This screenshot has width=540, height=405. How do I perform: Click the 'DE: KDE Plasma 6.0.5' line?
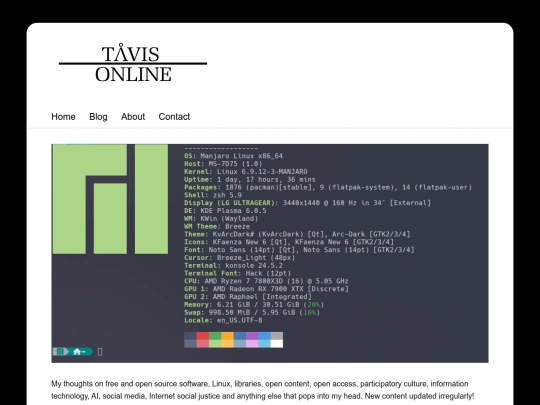(x=225, y=211)
